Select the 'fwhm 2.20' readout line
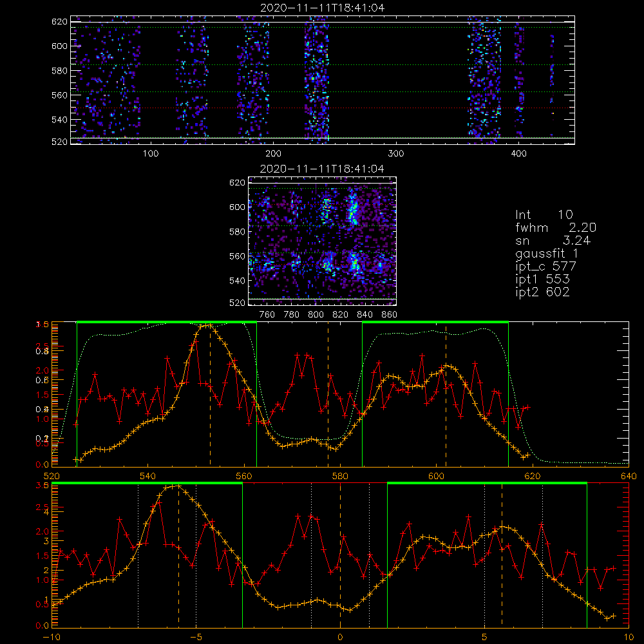 556,227
